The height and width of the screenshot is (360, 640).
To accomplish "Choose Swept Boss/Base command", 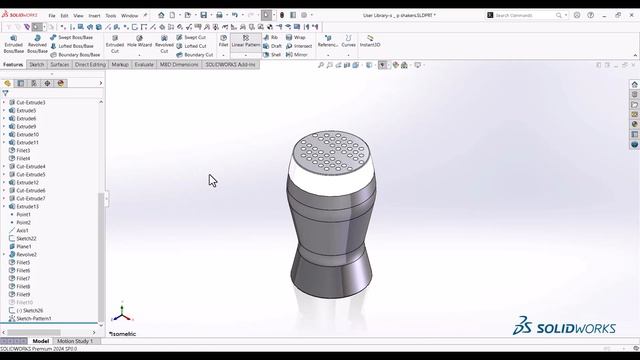I will [71, 37].
